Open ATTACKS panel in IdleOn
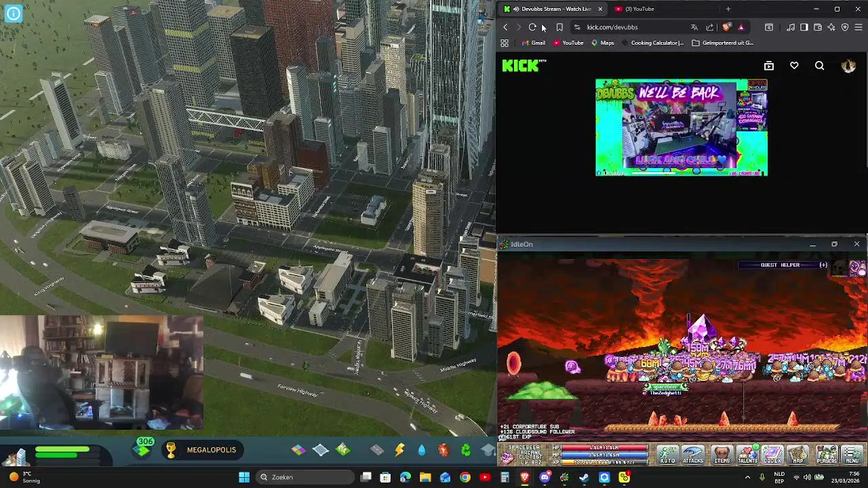 point(693,455)
